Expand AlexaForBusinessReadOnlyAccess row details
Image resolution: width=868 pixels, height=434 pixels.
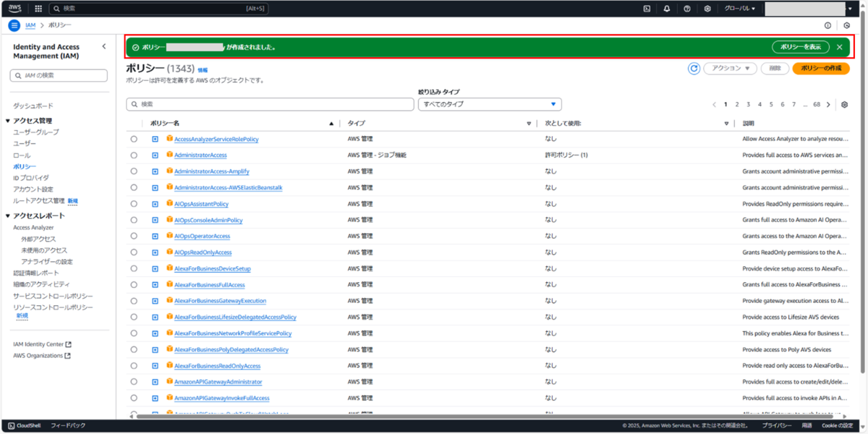click(155, 366)
